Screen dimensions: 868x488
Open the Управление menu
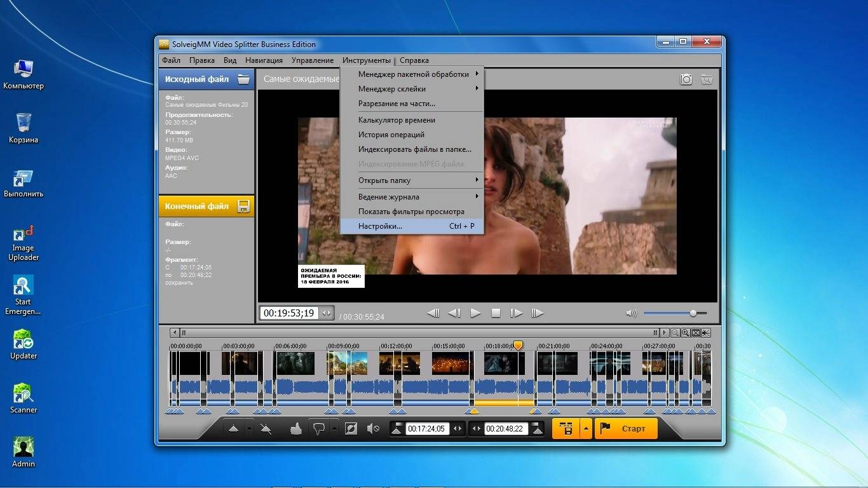click(313, 60)
